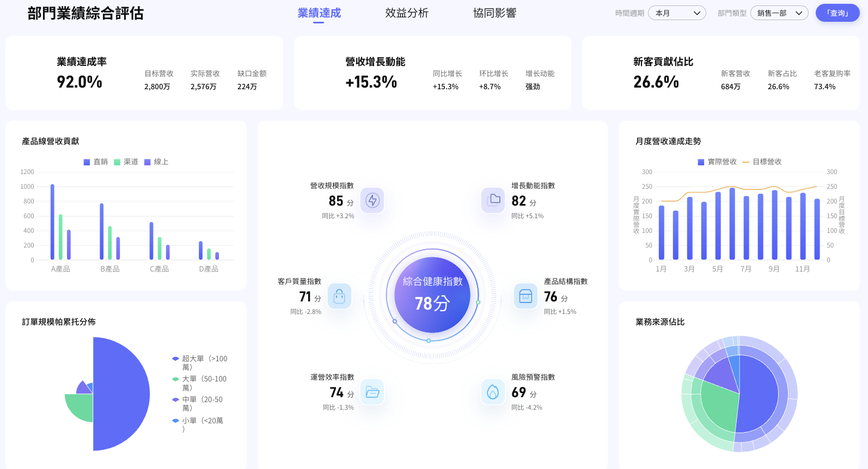Click the 查询 button
Image resolution: width=868 pixels, height=469 pixels.
838,13
